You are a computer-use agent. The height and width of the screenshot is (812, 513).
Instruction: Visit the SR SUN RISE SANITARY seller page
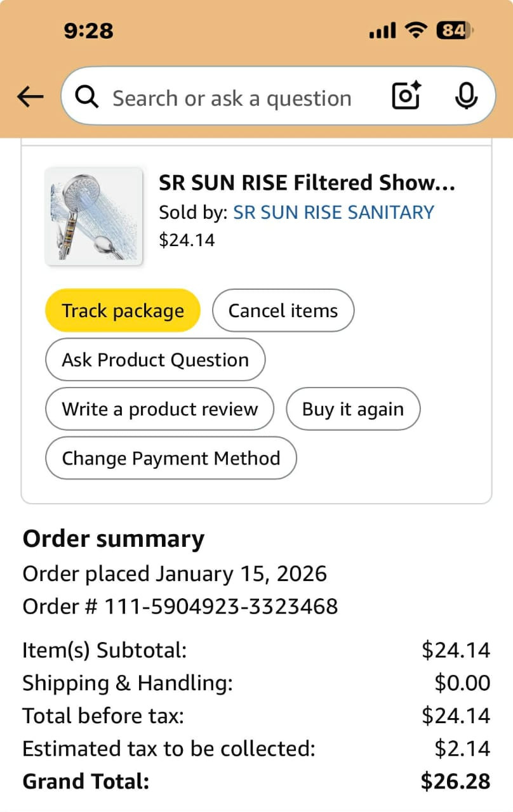point(333,212)
